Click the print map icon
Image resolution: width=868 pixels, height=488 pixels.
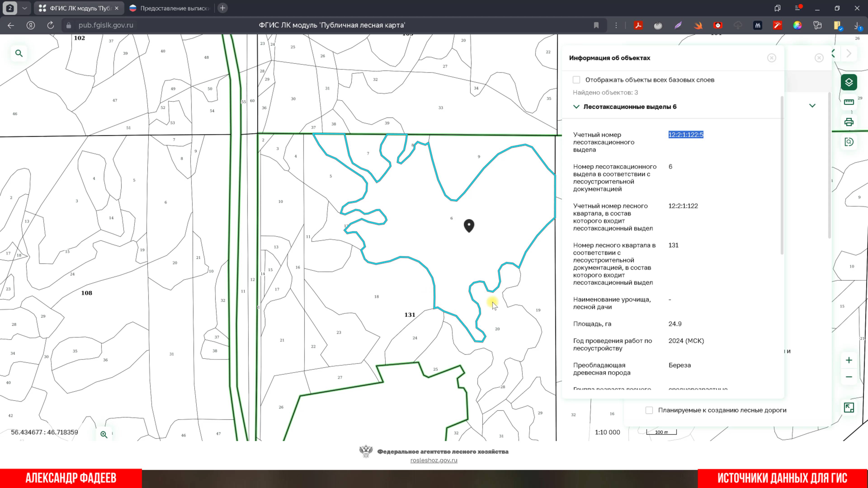tap(849, 122)
